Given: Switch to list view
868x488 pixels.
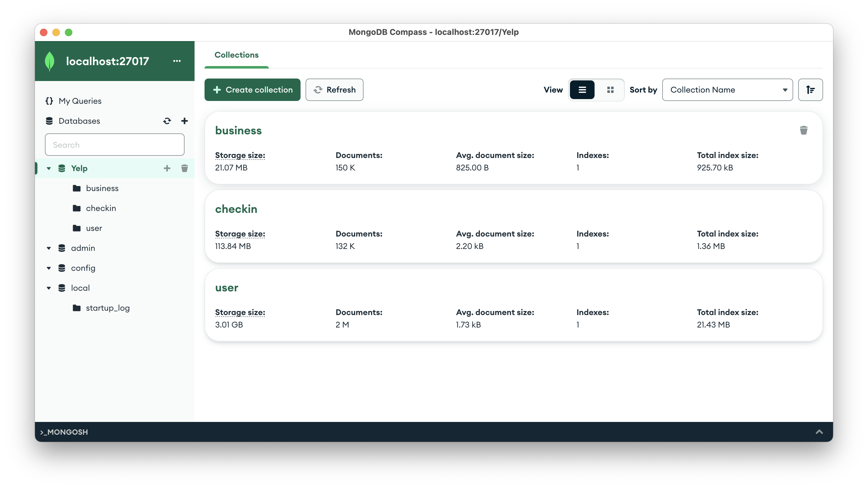Looking at the screenshot, I should click(x=582, y=89).
